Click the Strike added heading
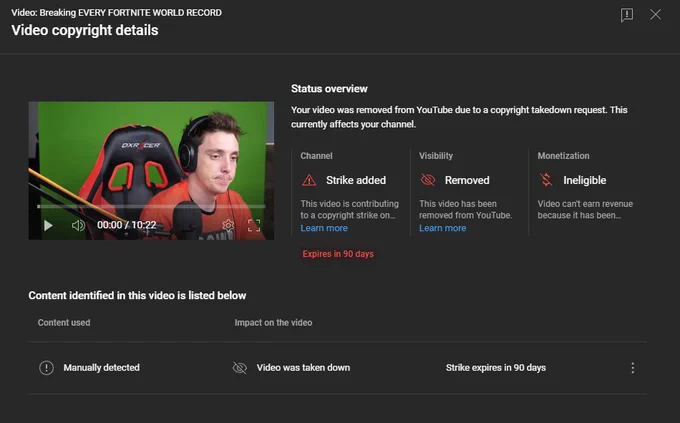The width and height of the screenshot is (680, 423). [356, 180]
